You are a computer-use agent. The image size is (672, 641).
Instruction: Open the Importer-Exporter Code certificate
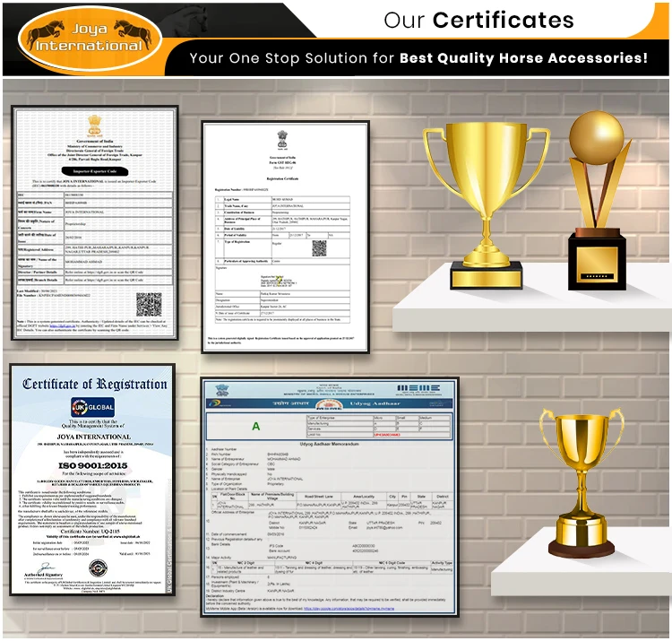95,223
